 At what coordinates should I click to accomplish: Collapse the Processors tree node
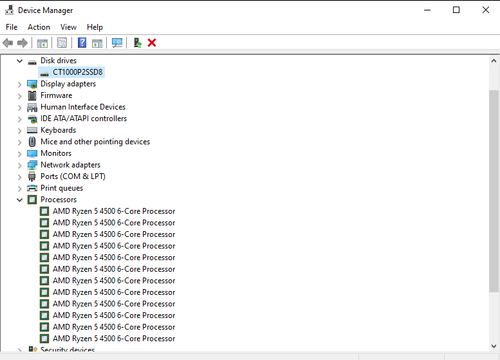coord(20,200)
